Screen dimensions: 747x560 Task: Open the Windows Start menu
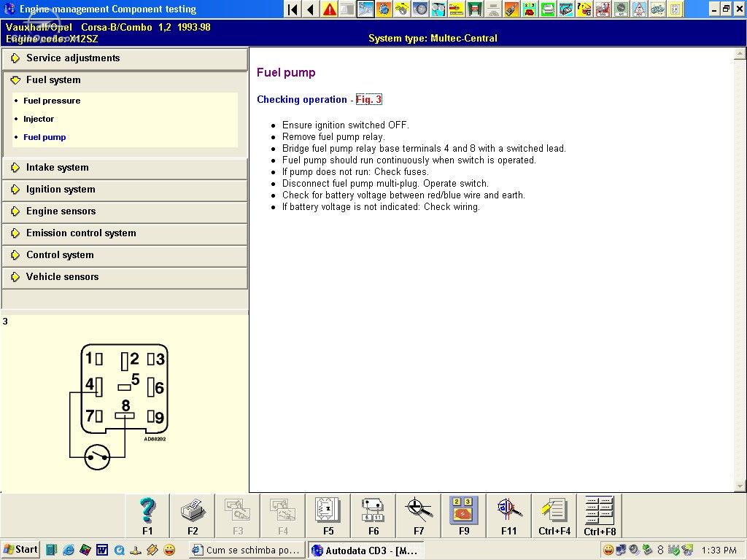coord(20,550)
